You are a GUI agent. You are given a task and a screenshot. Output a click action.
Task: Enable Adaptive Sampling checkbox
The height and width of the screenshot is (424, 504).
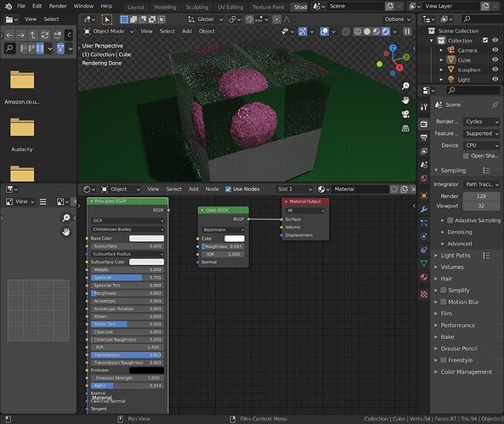coord(450,220)
